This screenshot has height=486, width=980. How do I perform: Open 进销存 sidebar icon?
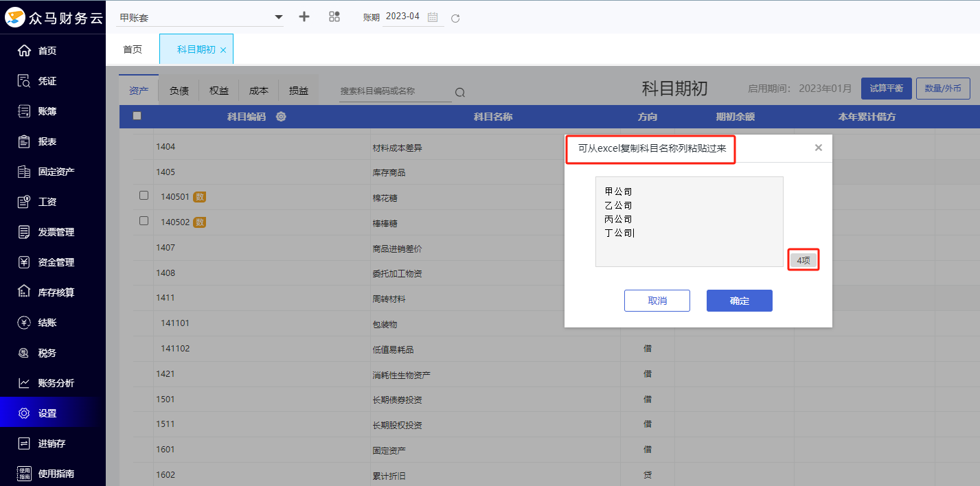click(x=24, y=443)
